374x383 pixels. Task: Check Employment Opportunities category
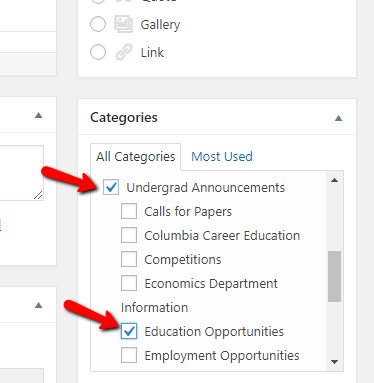pyautogui.click(x=129, y=355)
